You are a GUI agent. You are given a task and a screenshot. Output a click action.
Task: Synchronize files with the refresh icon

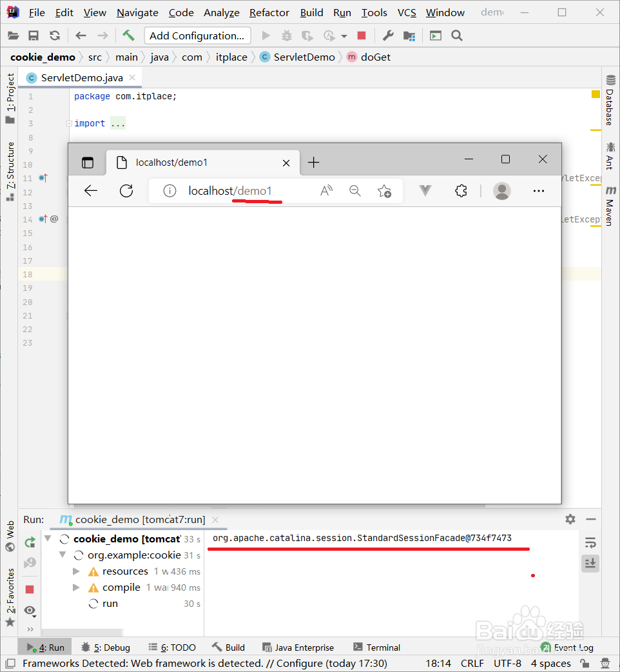click(x=55, y=35)
